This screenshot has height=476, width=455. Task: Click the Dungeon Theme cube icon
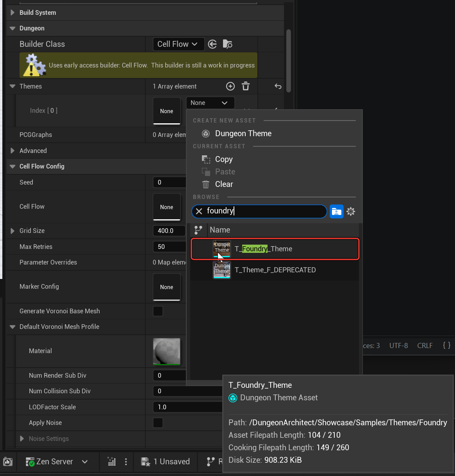(x=206, y=134)
